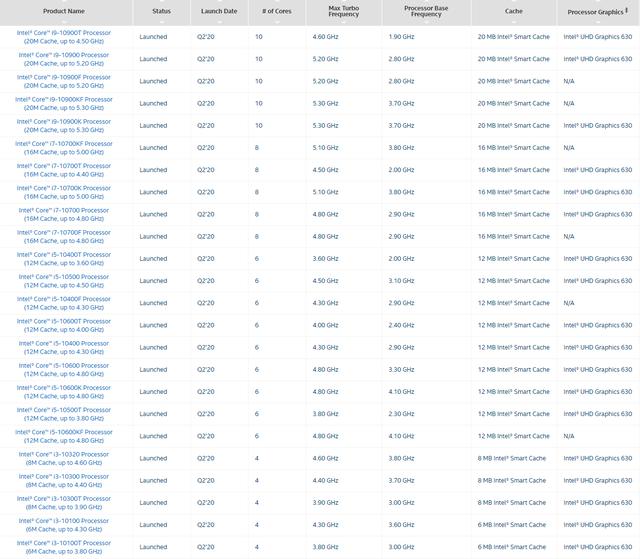The image size is (640, 559).
Task: Open Intel Core i5-10400T Processor link
Action: tap(64, 259)
